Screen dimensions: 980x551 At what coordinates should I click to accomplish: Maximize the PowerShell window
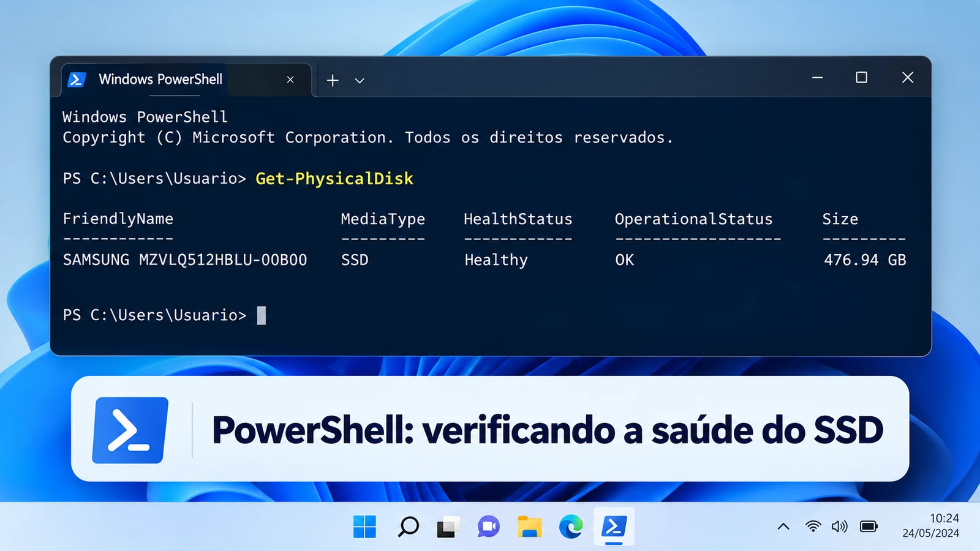(861, 77)
